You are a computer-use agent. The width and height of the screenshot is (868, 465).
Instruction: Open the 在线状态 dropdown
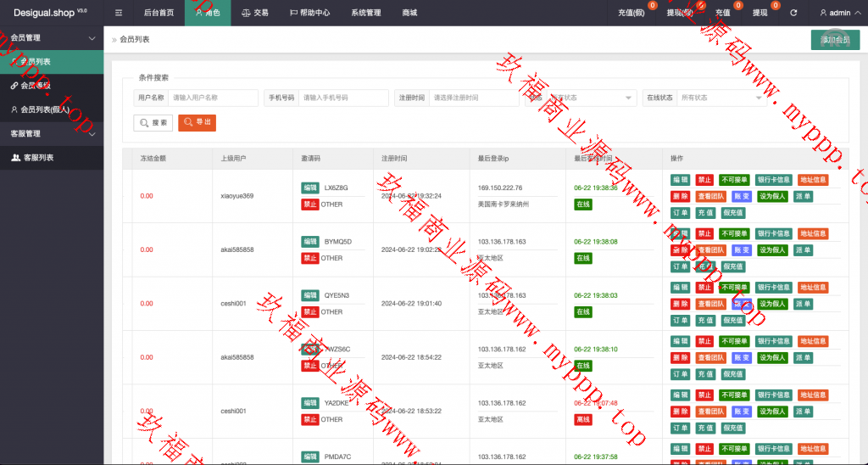722,98
